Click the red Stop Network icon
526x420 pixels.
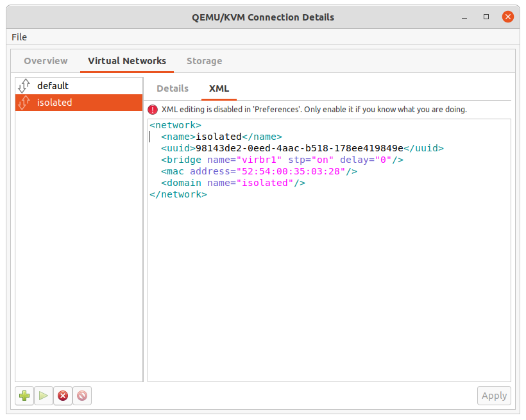click(x=63, y=396)
